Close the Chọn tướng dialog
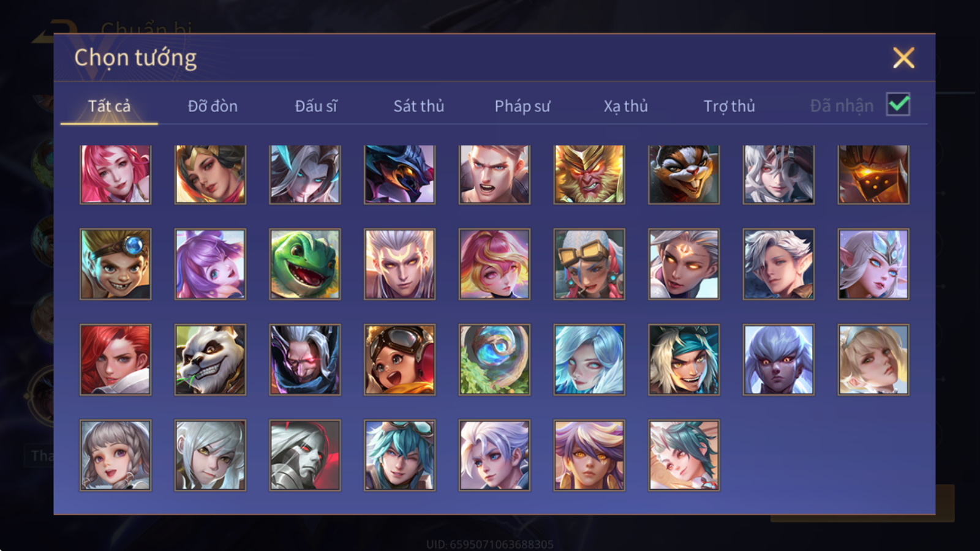 [x=903, y=58]
